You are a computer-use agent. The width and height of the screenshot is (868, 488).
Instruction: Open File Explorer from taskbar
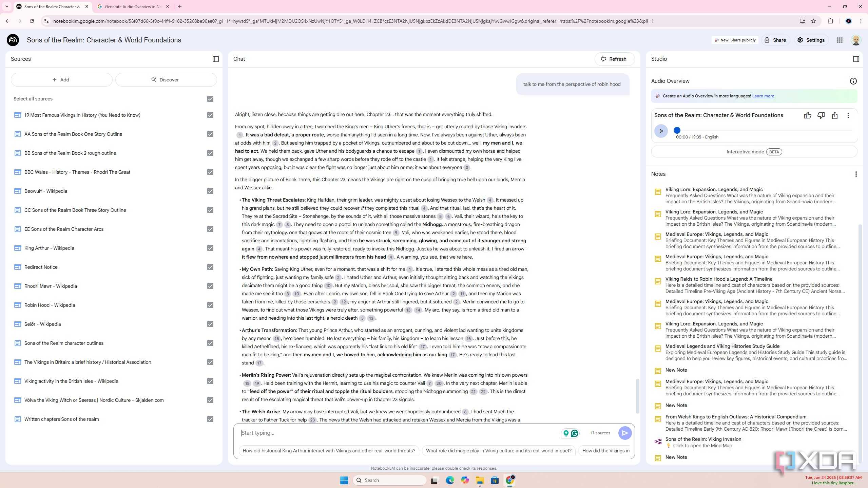[480, 480]
